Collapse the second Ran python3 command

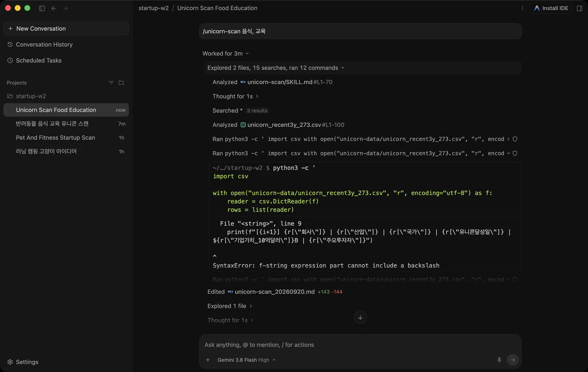click(361, 153)
